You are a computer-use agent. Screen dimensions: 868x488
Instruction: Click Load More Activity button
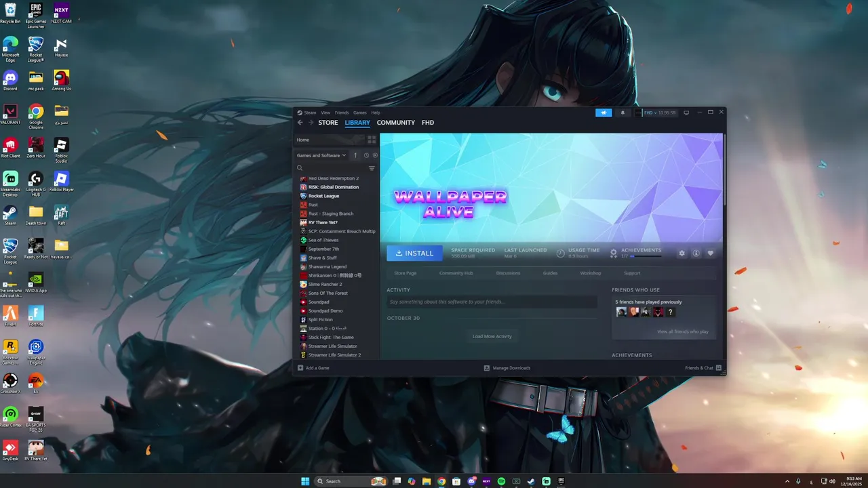point(492,336)
